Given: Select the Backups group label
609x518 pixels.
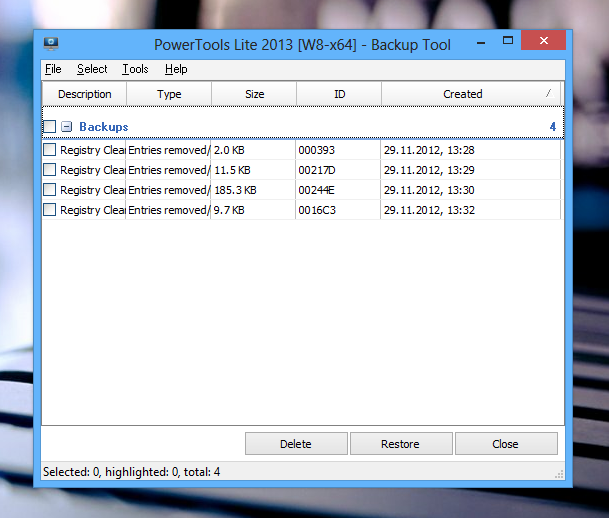Looking at the screenshot, I should tap(104, 127).
